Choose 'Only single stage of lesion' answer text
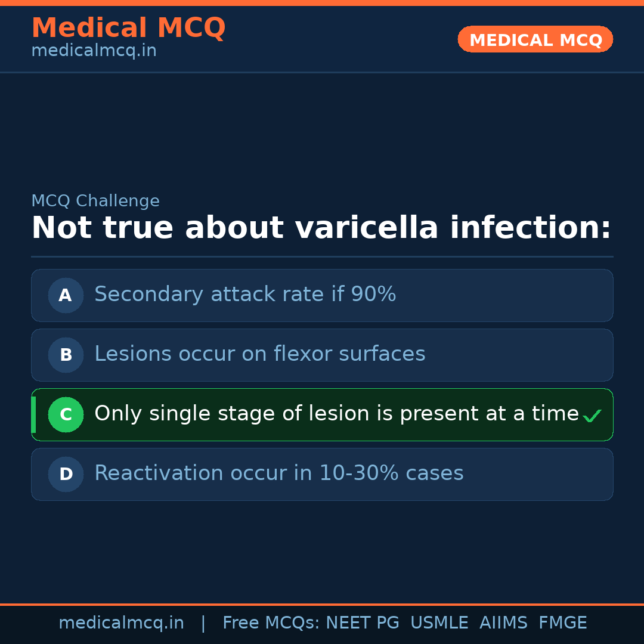 (x=336, y=414)
